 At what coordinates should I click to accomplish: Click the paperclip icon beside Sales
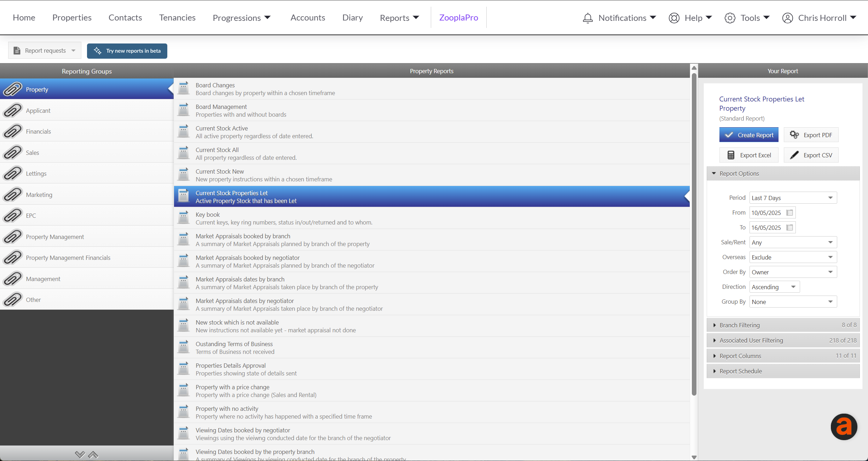(12, 152)
